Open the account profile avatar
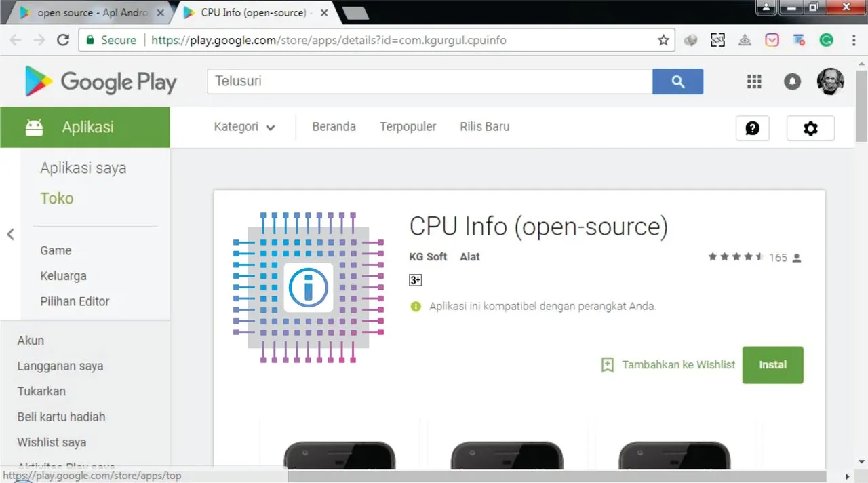Image resolution: width=868 pixels, height=483 pixels. 830,81
